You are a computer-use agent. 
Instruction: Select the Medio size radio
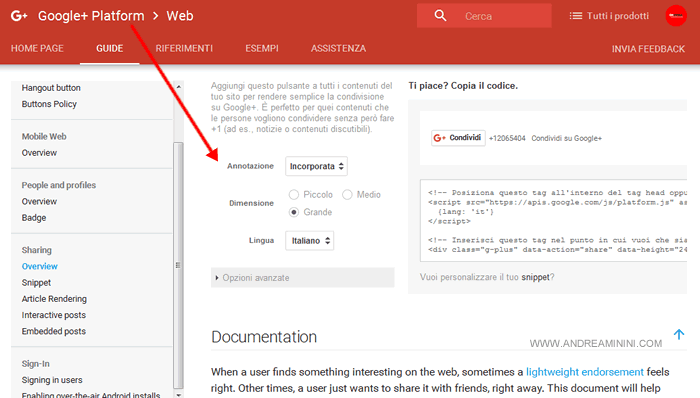[x=347, y=195]
